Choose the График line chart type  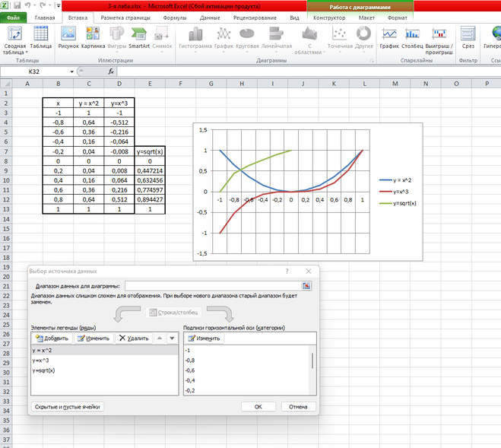[224, 39]
